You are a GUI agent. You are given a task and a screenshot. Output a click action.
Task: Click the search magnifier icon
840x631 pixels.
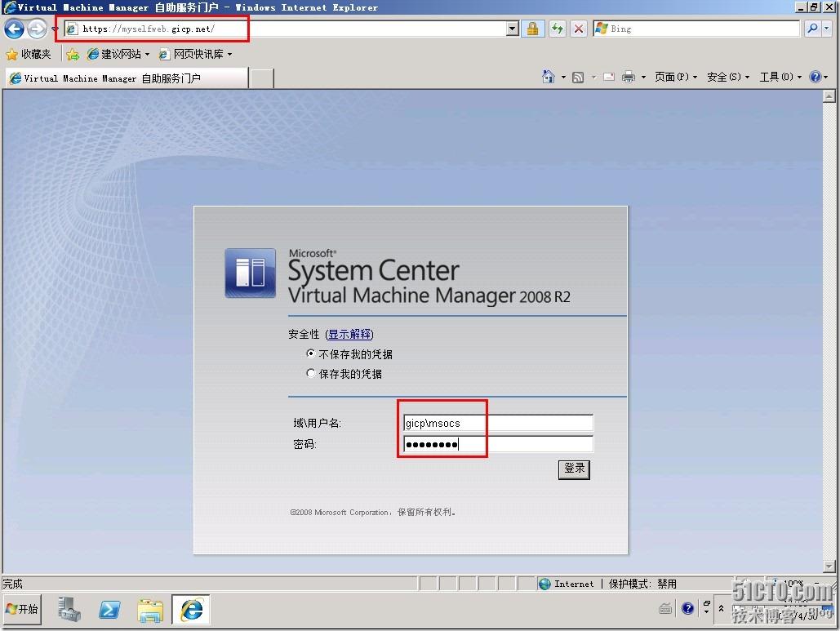click(x=813, y=29)
